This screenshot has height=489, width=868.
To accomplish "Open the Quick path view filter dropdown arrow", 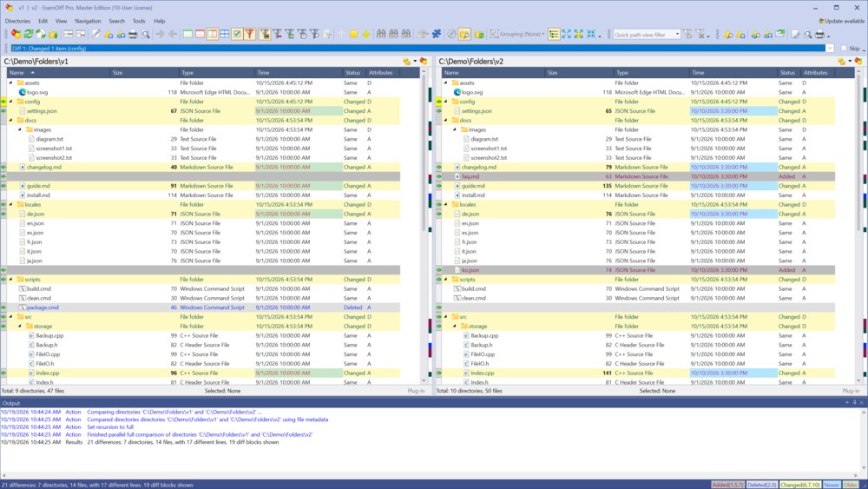I will pos(677,35).
